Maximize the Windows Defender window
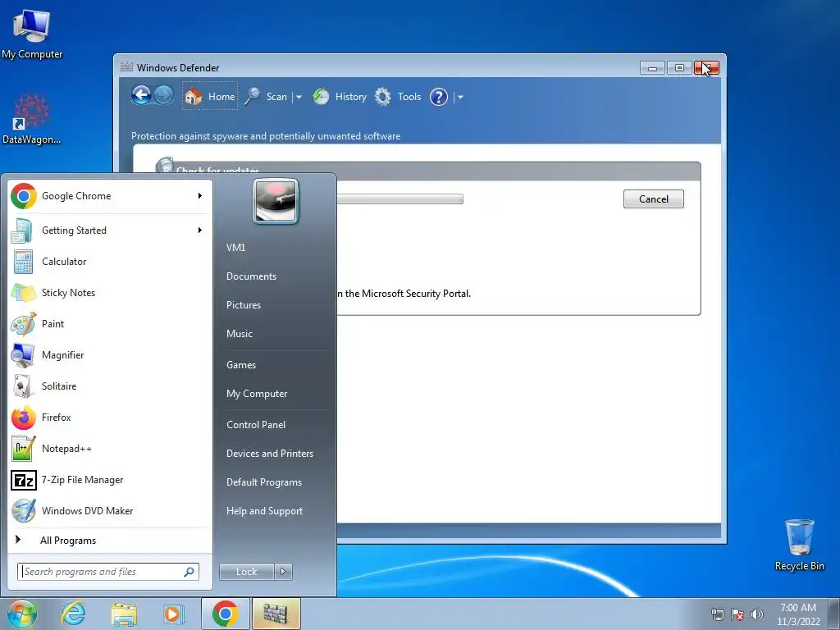This screenshot has width=840, height=630. coord(679,68)
